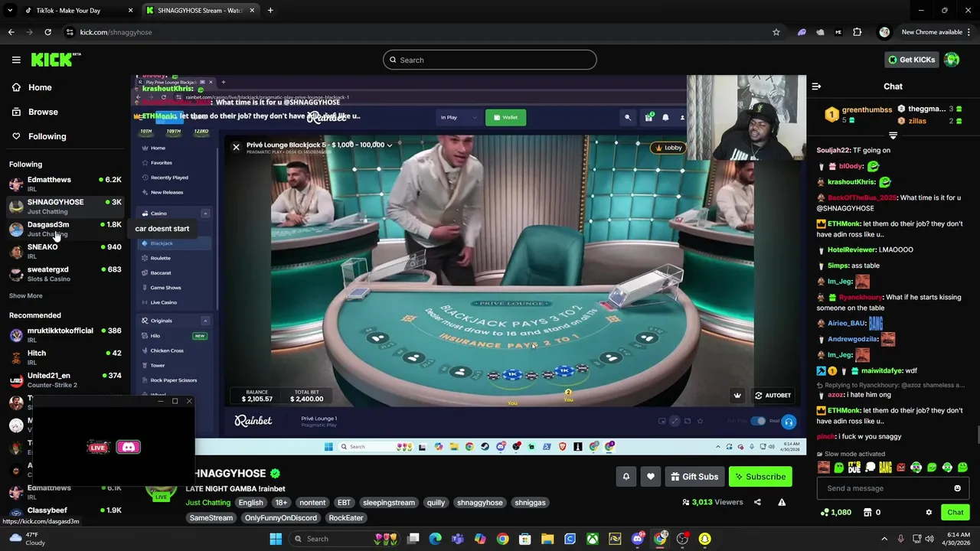Screen dimensions: 980x551
Task: Toggle the Real play switch in stream
Action: 758,421
